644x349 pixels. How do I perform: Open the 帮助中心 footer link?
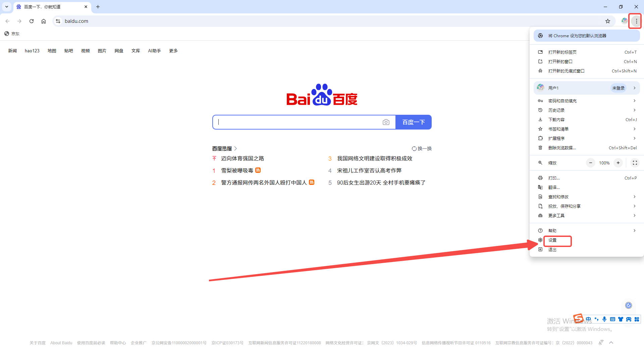[x=118, y=343]
